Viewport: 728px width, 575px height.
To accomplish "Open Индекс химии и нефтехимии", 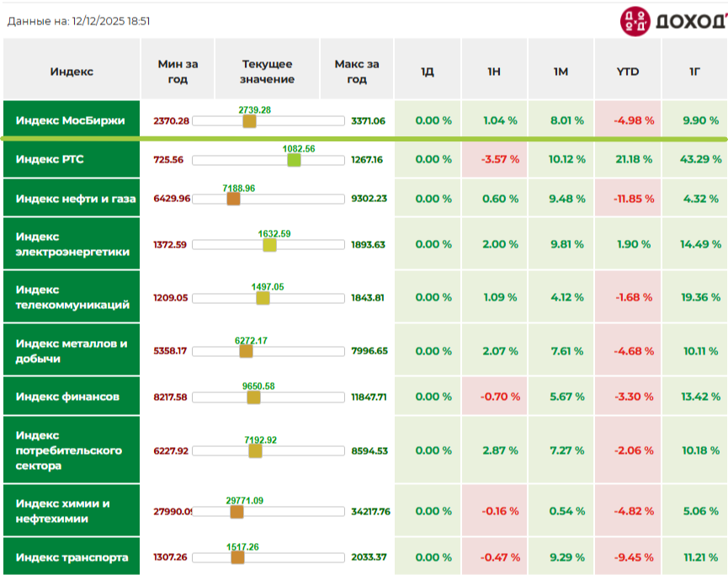I will pyautogui.click(x=72, y=510).
